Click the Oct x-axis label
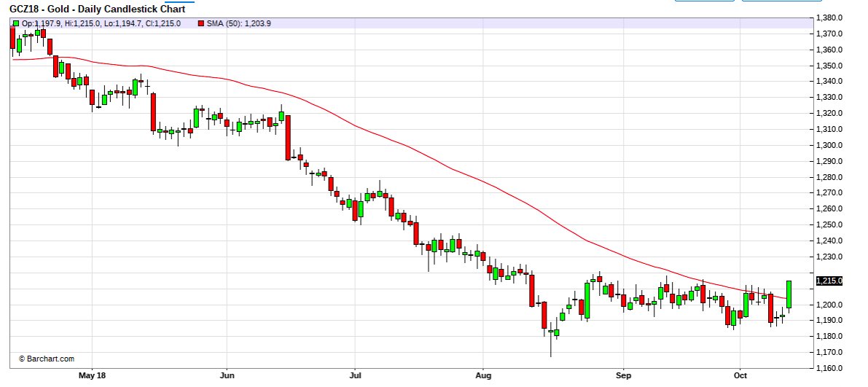 point(740,375)
